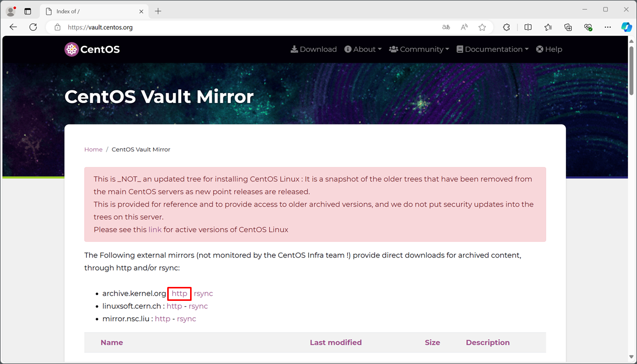Open Help from the CentOS navbar

[549, 49]
